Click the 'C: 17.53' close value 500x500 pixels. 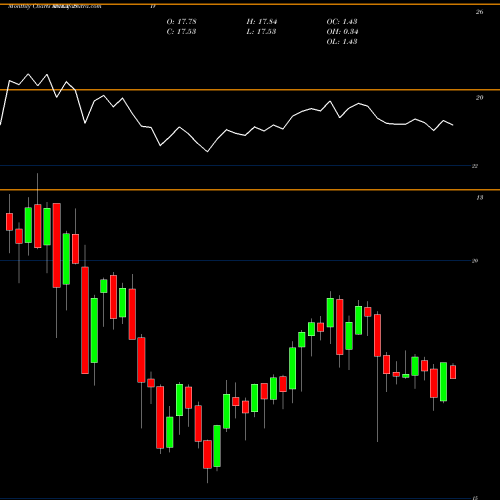click(181, 32)
